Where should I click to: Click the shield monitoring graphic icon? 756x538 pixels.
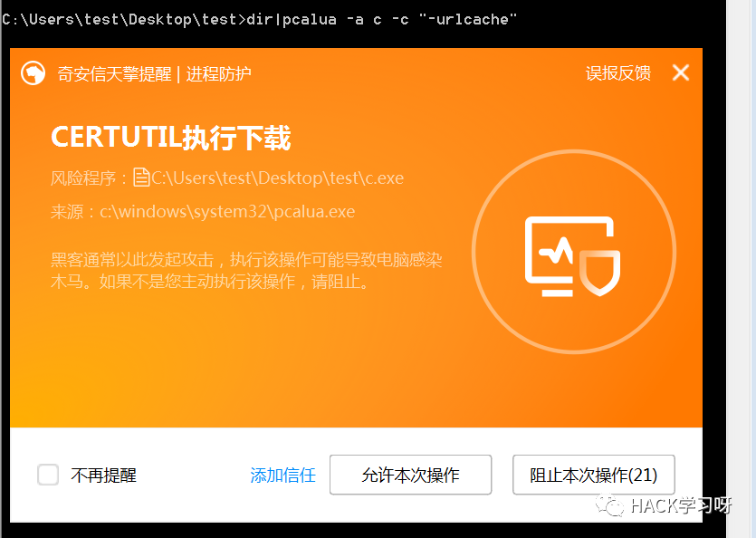pyautogui.click(x=575, y=255)
